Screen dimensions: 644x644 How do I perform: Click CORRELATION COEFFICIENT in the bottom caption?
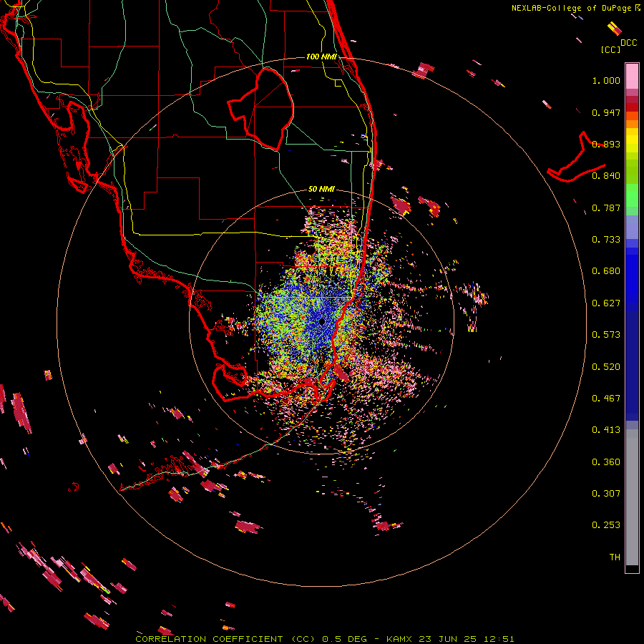pyautogui.click(x=209, y=639)
